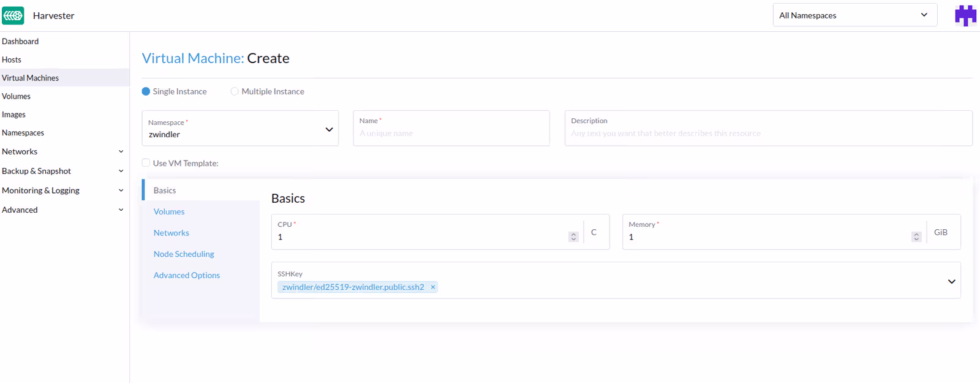Expand the Advanced sidebar section
This screenshot has height=383, width=980.
pos(121,210)
